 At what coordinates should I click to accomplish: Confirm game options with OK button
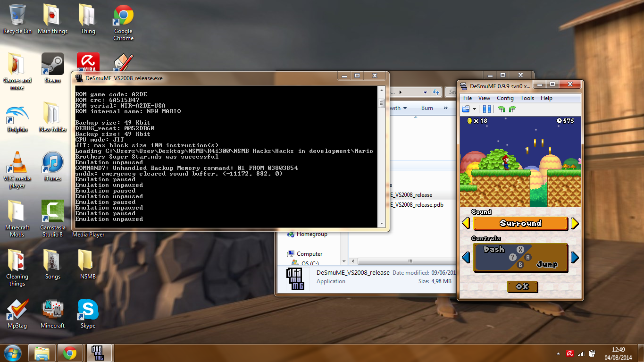point(522,286)
